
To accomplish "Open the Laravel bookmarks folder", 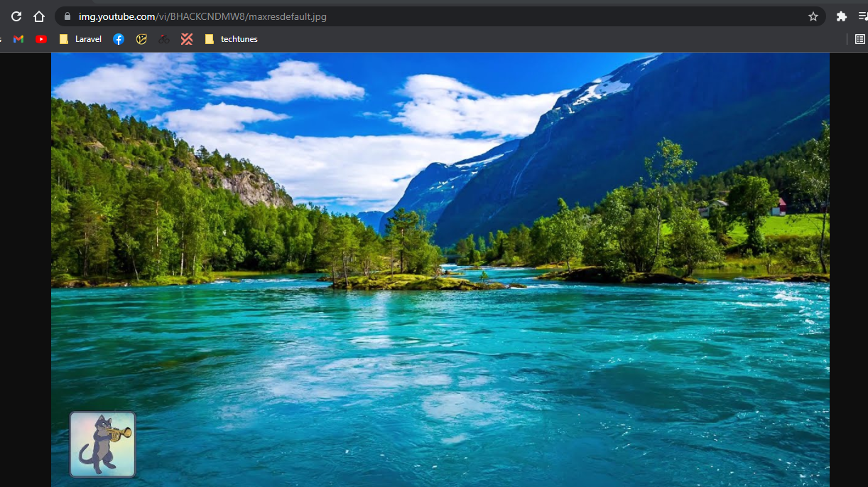I will click(80, 39).
